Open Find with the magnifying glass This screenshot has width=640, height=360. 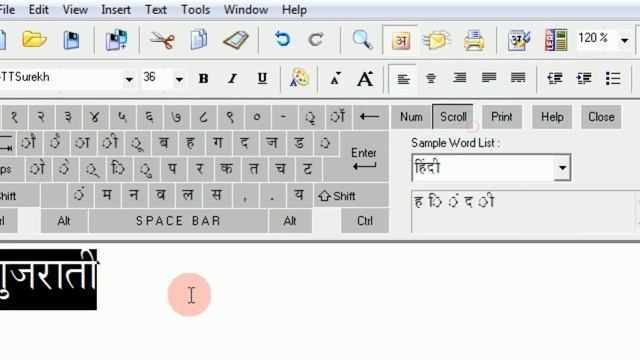(362, 40)
